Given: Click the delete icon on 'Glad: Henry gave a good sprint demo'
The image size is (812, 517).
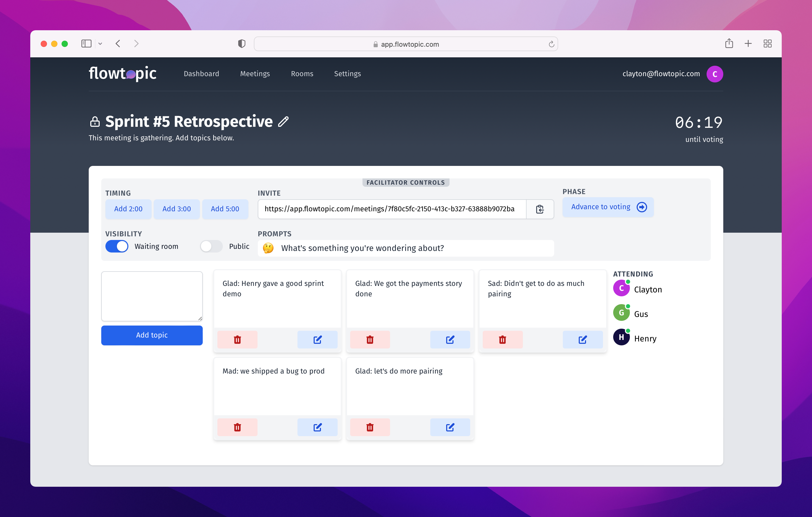Looking at the screenshot, I should (237, 340).
